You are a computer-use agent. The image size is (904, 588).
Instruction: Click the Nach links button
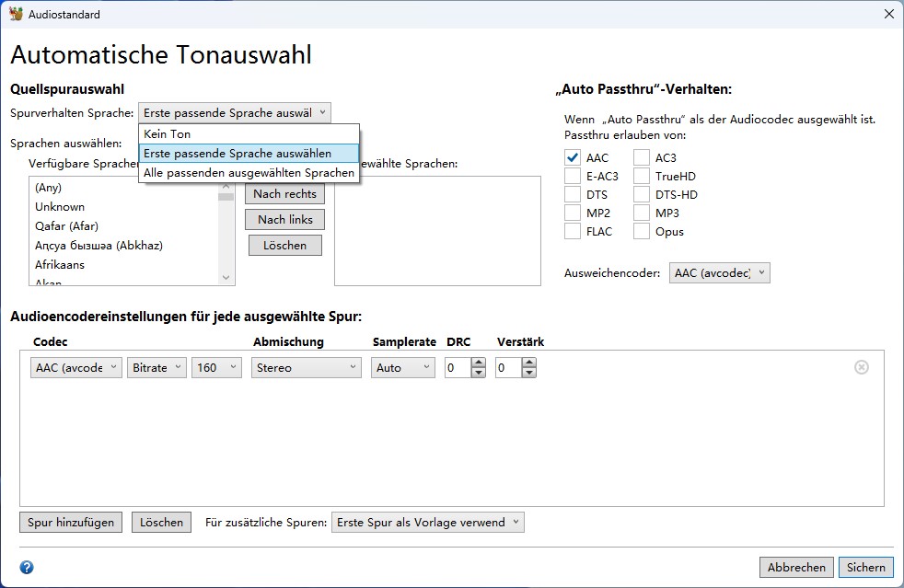click(x=284, y=220)
